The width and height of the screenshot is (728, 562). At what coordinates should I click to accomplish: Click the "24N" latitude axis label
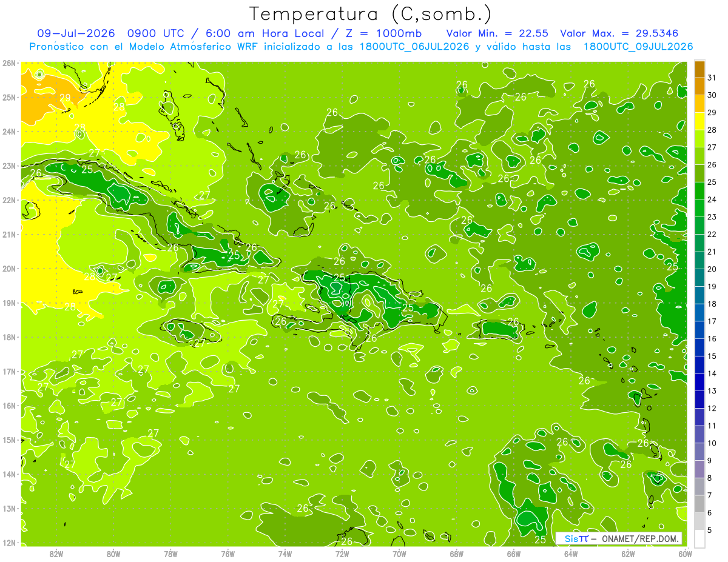coord(8,132)
